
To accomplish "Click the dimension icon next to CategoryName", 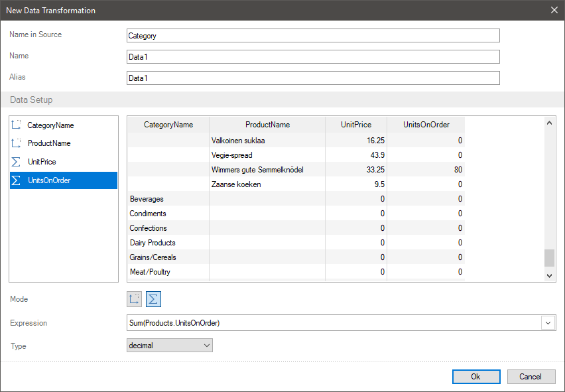I will click(17, 125).
